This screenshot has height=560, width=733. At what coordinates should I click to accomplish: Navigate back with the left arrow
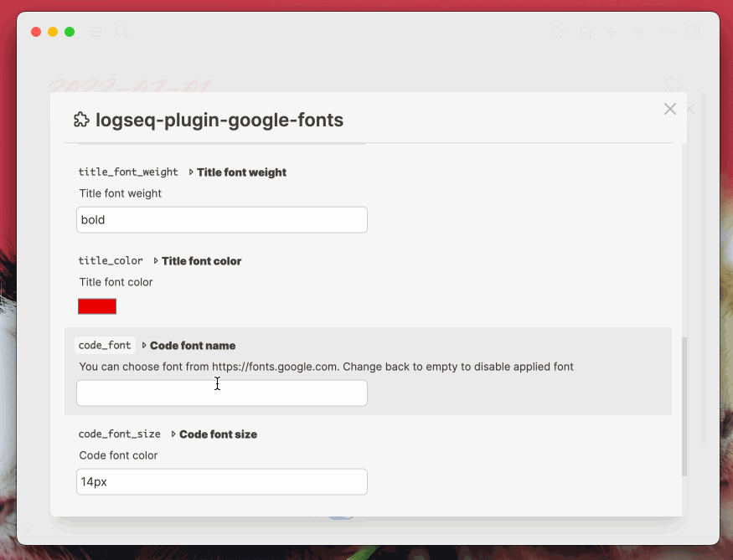point(612,32)
